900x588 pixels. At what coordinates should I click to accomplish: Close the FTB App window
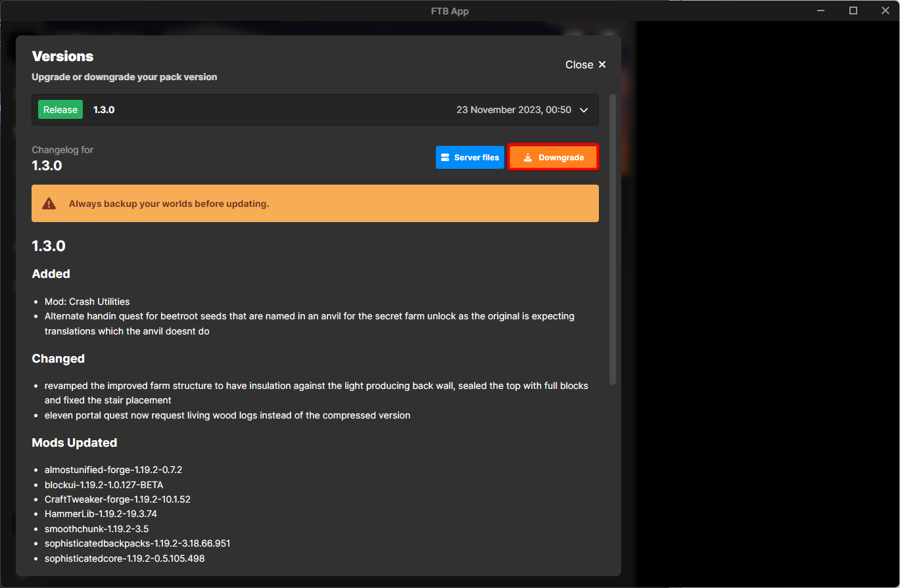tap(885, 11)
